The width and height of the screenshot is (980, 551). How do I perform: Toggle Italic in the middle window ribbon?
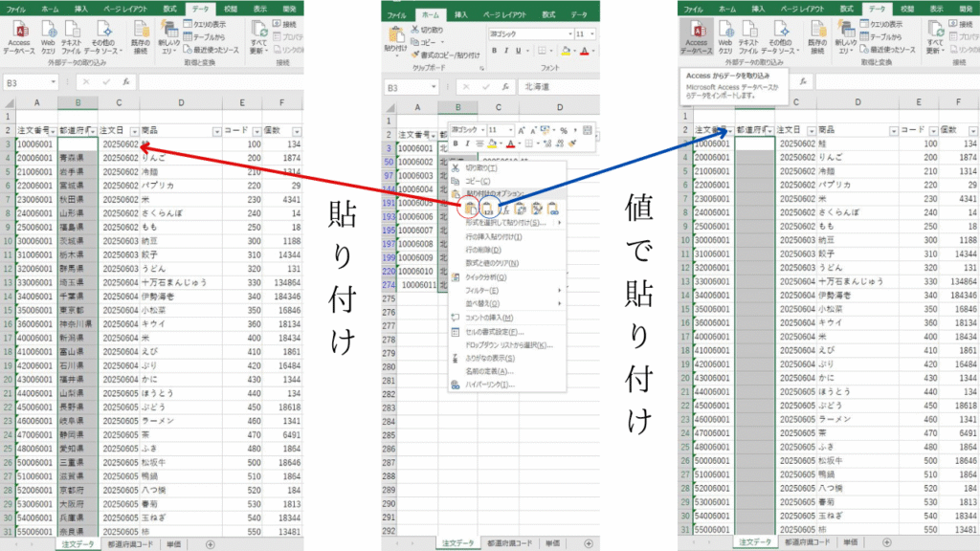tap(505, 51)
